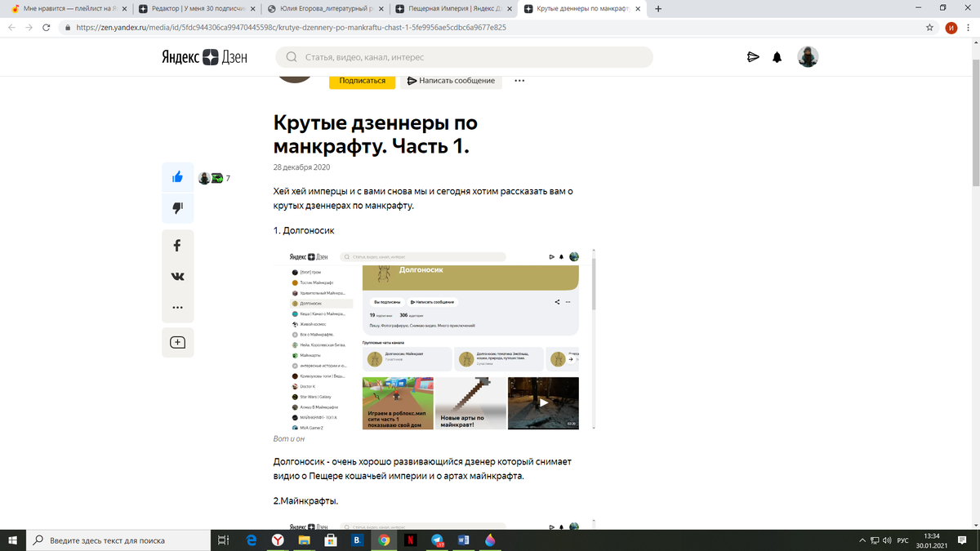Click the heading '1. Долгоносик'
This screenshot has height=551, width=980.
(304, 231)
